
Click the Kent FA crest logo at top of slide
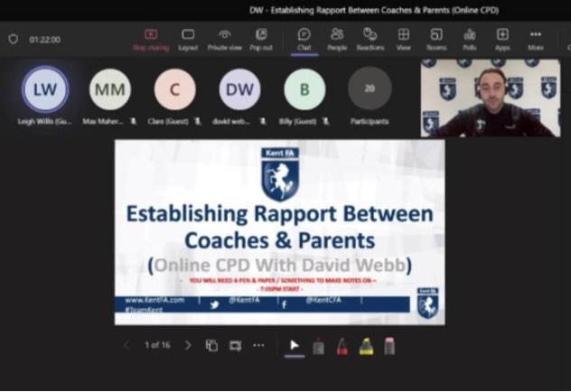pos(280,174)
